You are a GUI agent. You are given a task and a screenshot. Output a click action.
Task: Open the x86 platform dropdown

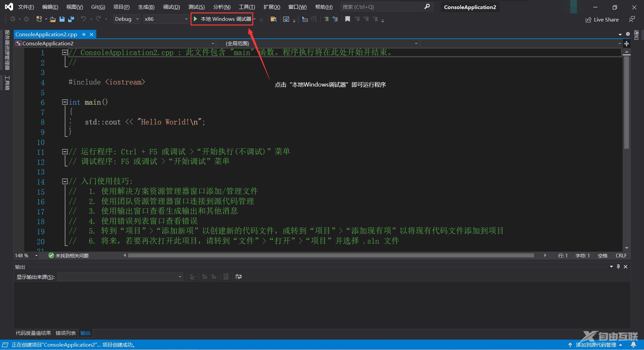pos(166,19)
